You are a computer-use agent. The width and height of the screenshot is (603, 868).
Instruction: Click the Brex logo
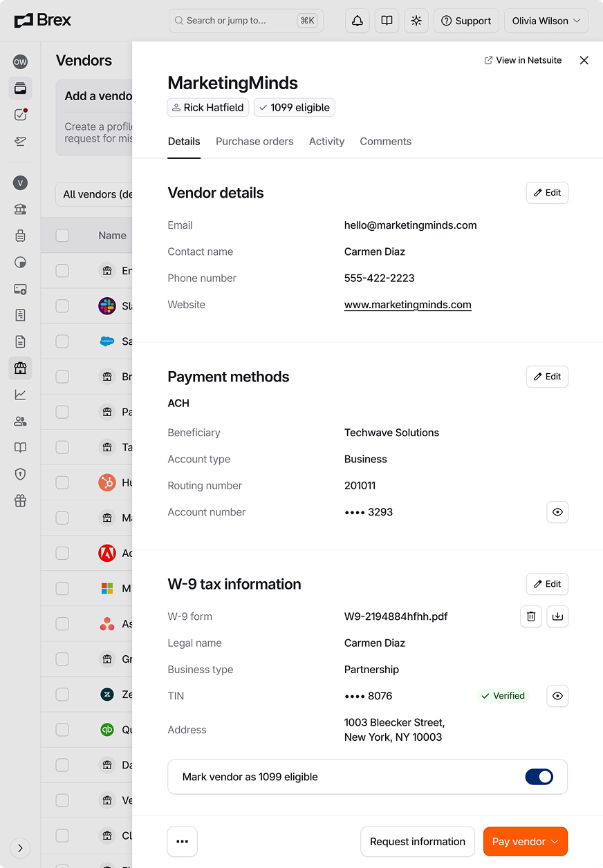[x=43, y=21]
